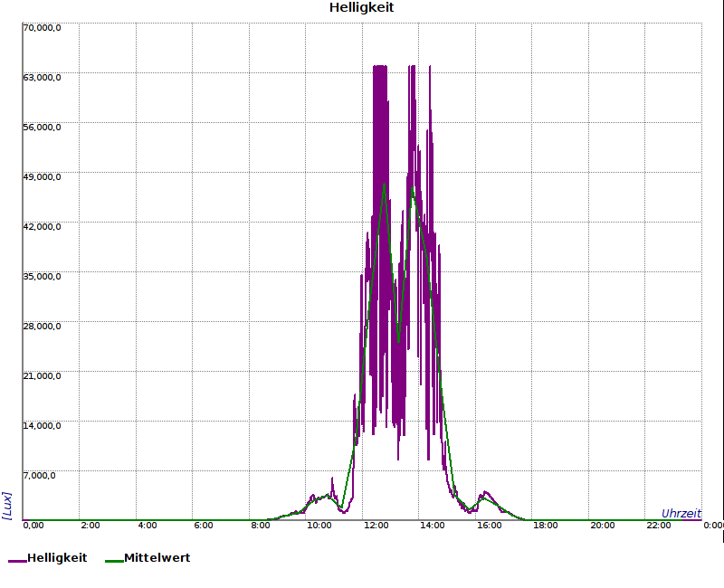Click the 20:00 time label
724x588 pixels.
coord(603,526)
